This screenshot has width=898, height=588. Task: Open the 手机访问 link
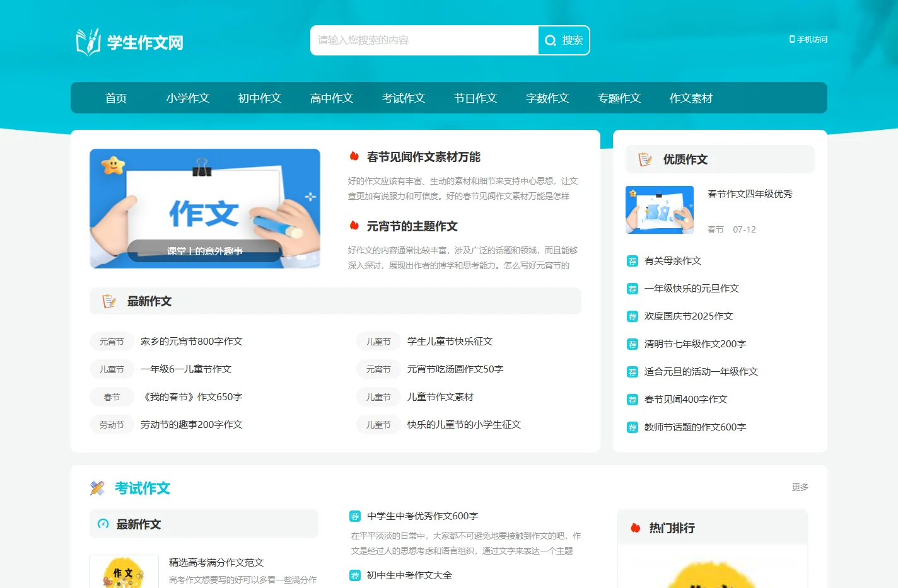(x=808, y=39)
